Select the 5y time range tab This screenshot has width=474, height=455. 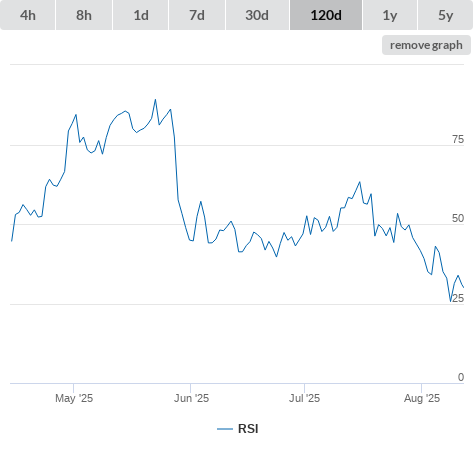[x=445, y=15]
